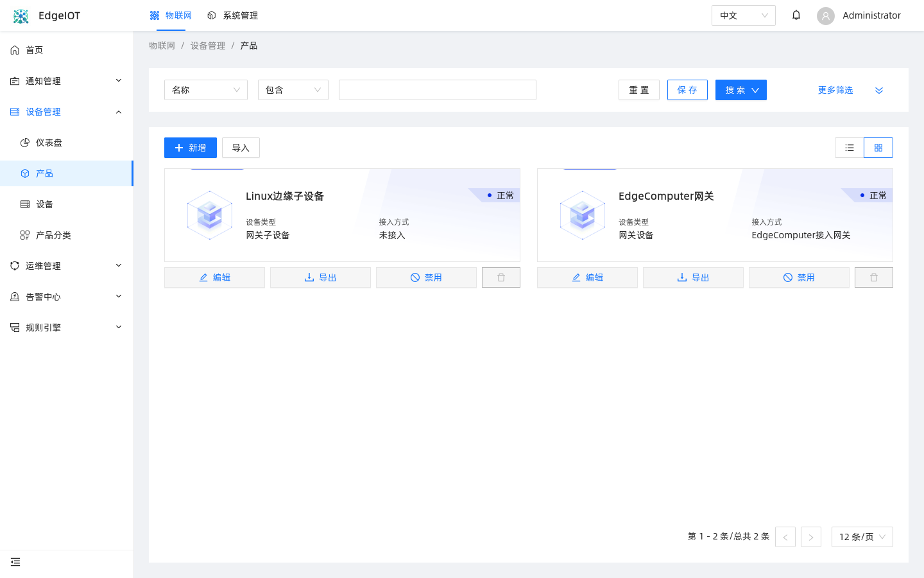Collapse 设备管理 menu
Viewport: 924px width, 578px height.
coord(67,112)
